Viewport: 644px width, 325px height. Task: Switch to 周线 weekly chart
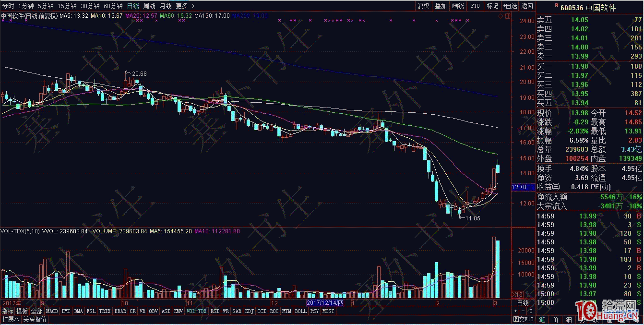tap(149, 6)
